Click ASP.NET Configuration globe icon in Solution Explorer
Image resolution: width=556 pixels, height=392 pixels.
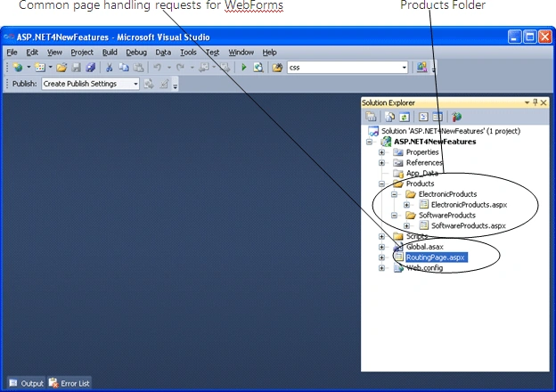(x=456, y=117)
